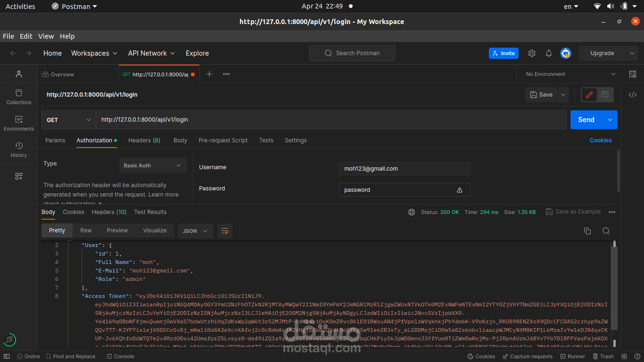Open the help icon at bottom right
Viewport: 644px width, 362px height.
(636, 356)
